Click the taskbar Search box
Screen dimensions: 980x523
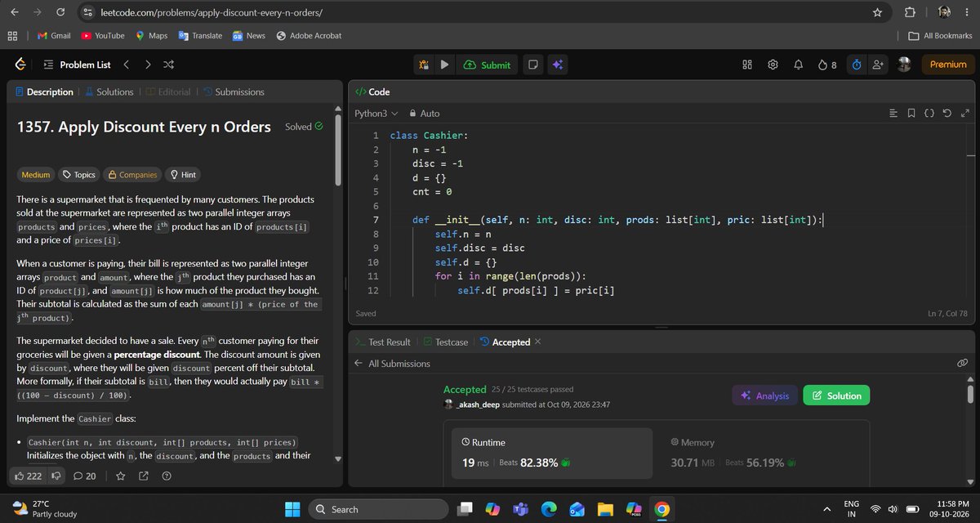[x=381, y=509]
